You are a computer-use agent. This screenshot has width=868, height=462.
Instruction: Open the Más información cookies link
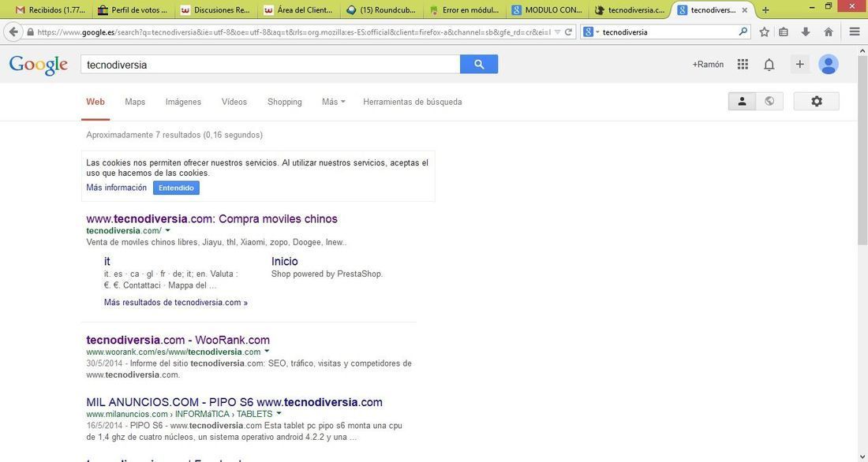[x=116, y=188]
